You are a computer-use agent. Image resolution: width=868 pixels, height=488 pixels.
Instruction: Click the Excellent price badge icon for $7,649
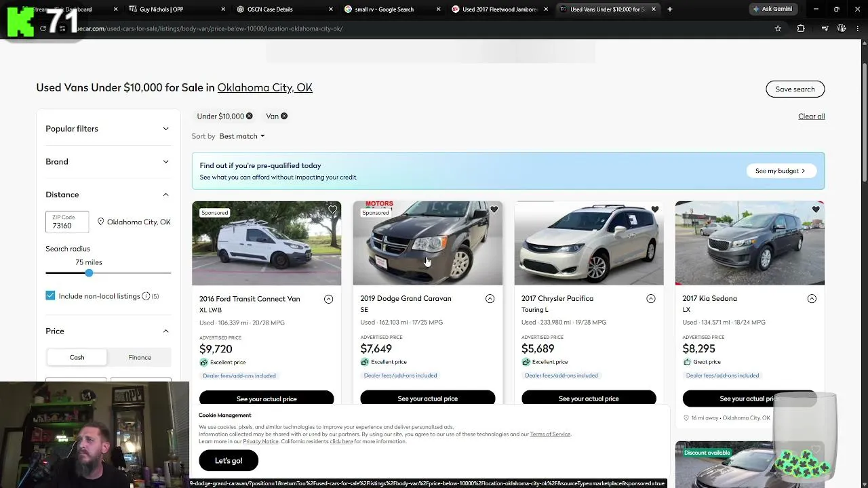pos(365,362)
